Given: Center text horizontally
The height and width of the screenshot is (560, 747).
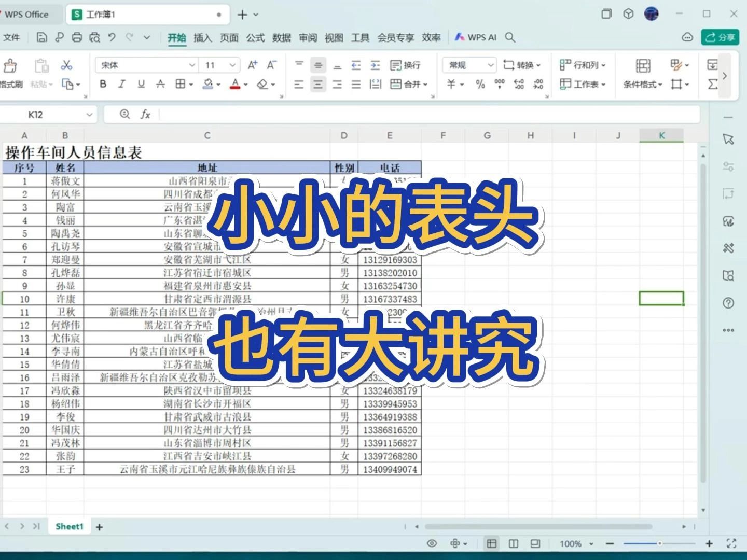Looking at the screenshot, I should click(x=318, y=84).
